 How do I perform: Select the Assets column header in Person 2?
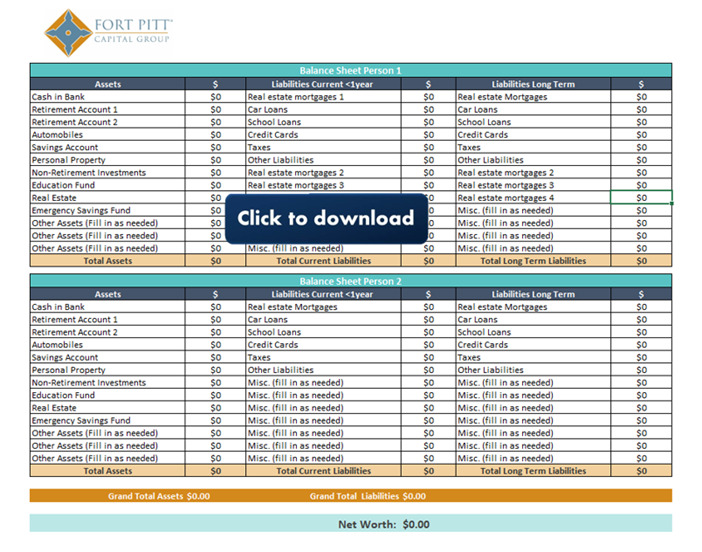click(x=107, y=294)
